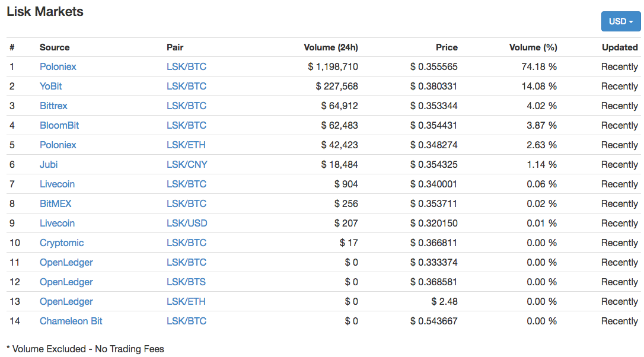Select the 1.14 % volume share
Screen dimensions: 644x357
pyautogui.click(x=542, y=165)
